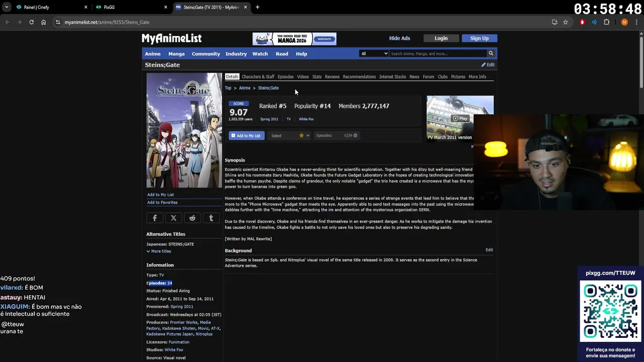Switch to Characters & Staff tab
Viewport: 644px width, 362px height.
click(258, 77)
